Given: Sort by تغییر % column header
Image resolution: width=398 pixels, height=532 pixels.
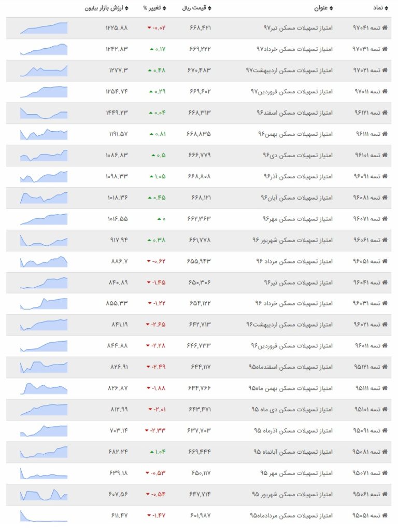Looking at the screenshot, I should pos(154,8).
